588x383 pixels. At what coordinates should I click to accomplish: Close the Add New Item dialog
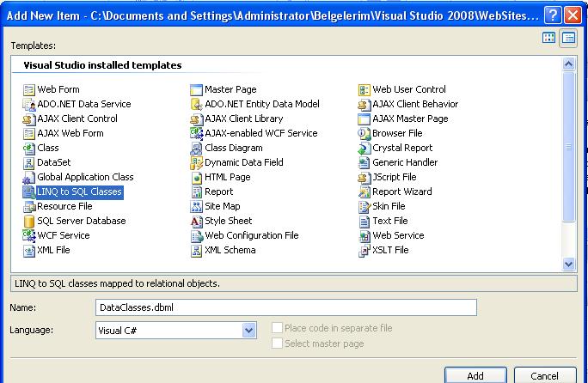click(x=573, y=15)
